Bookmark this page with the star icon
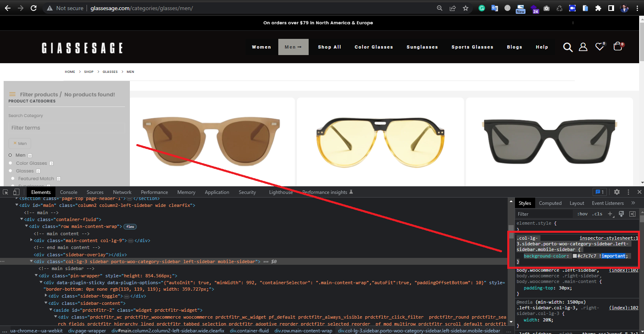 [466, 8]
